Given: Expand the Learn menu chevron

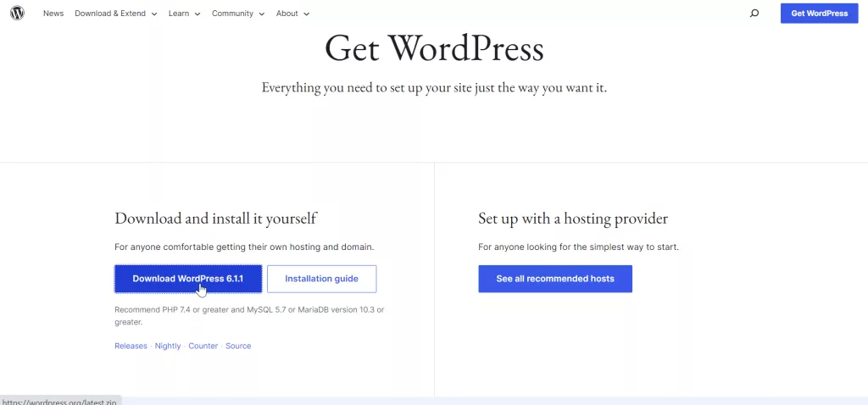Looking at the screenshot, I should point(198,14).
